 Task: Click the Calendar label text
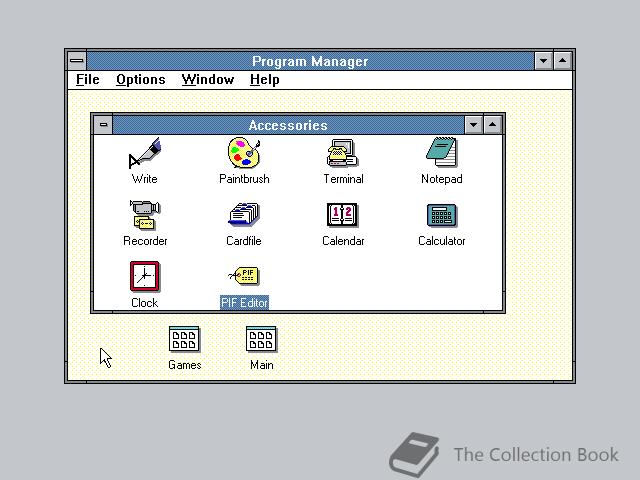343,241
